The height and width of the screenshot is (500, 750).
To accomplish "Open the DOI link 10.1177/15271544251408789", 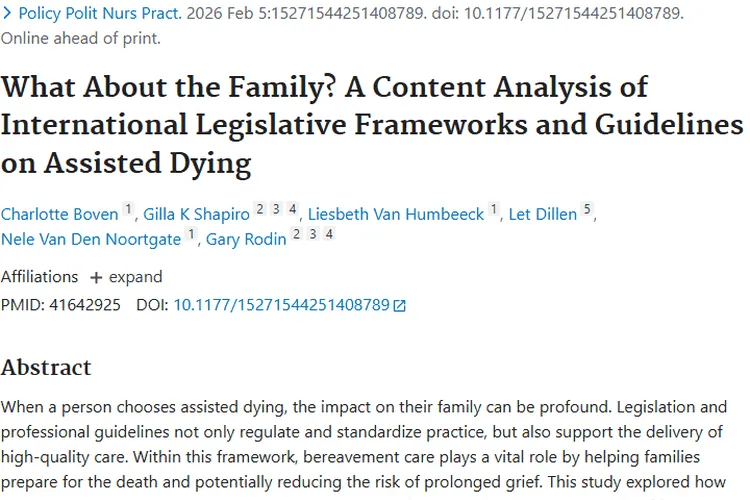I will [281, 305].
